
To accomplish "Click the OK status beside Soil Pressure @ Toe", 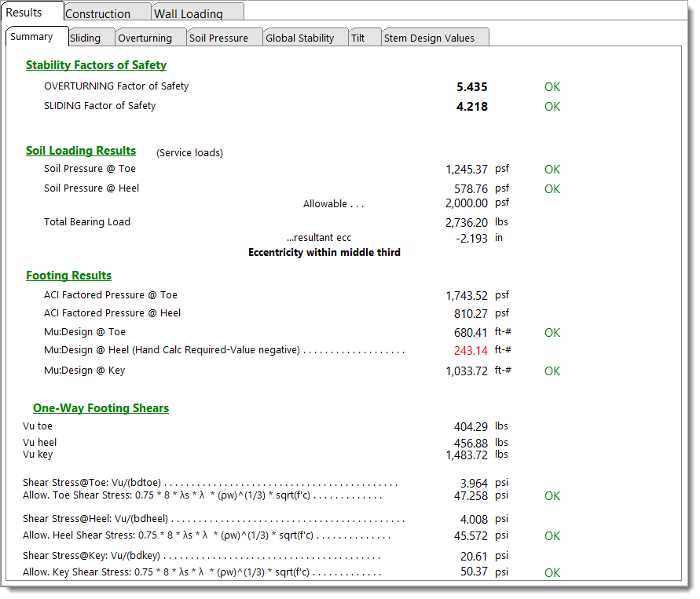I will click(x=552, y=170).
